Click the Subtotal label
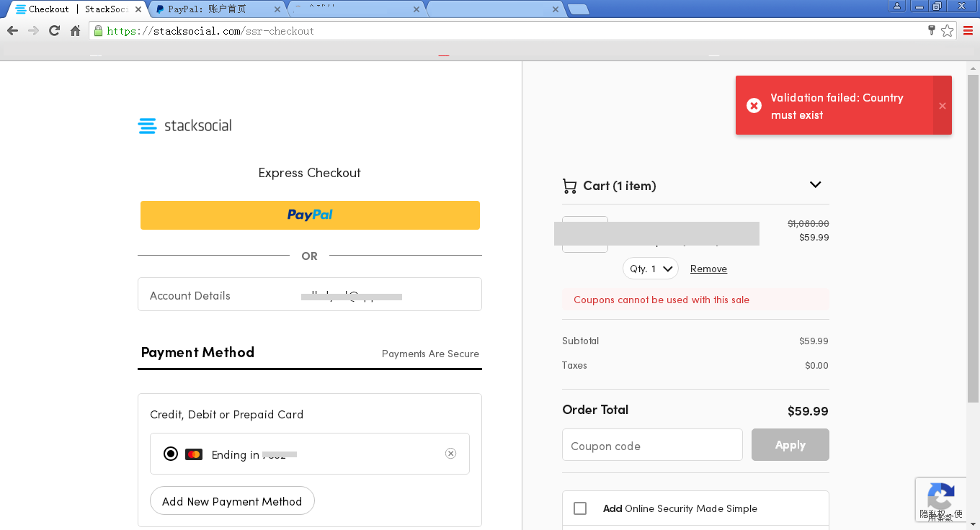 tap(580, 341)
